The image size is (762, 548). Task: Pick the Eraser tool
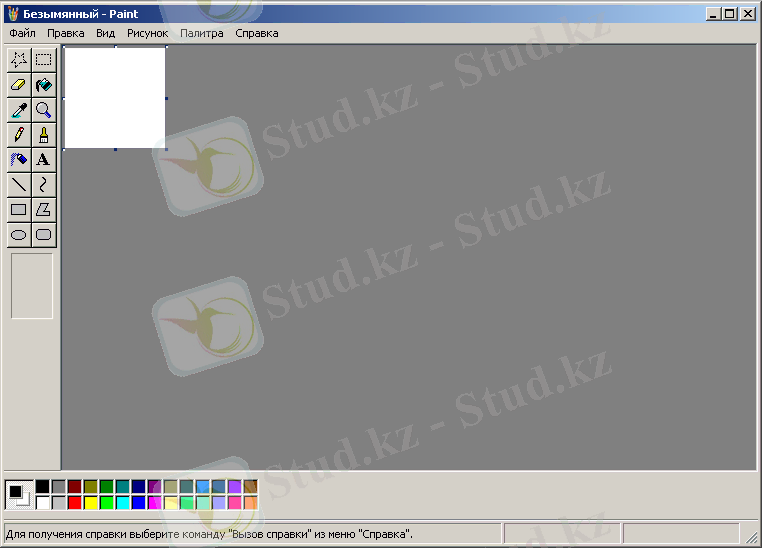[x=18, y=85]
